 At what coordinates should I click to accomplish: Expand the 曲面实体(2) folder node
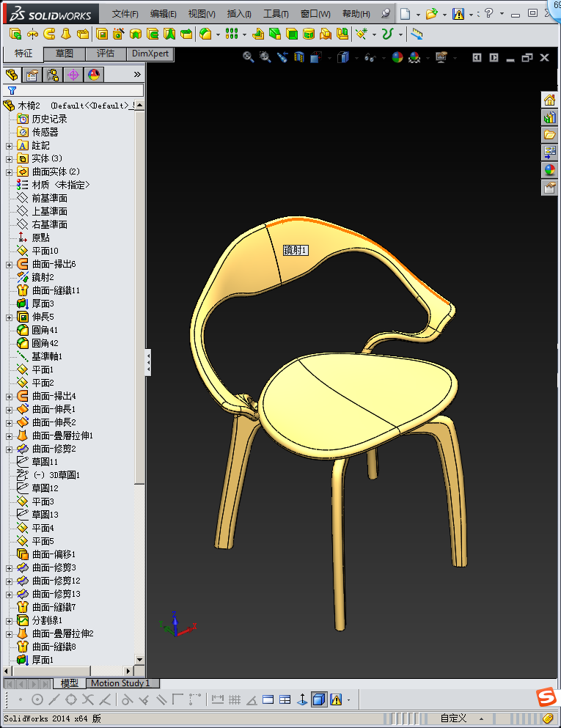(x=9, y=172)
